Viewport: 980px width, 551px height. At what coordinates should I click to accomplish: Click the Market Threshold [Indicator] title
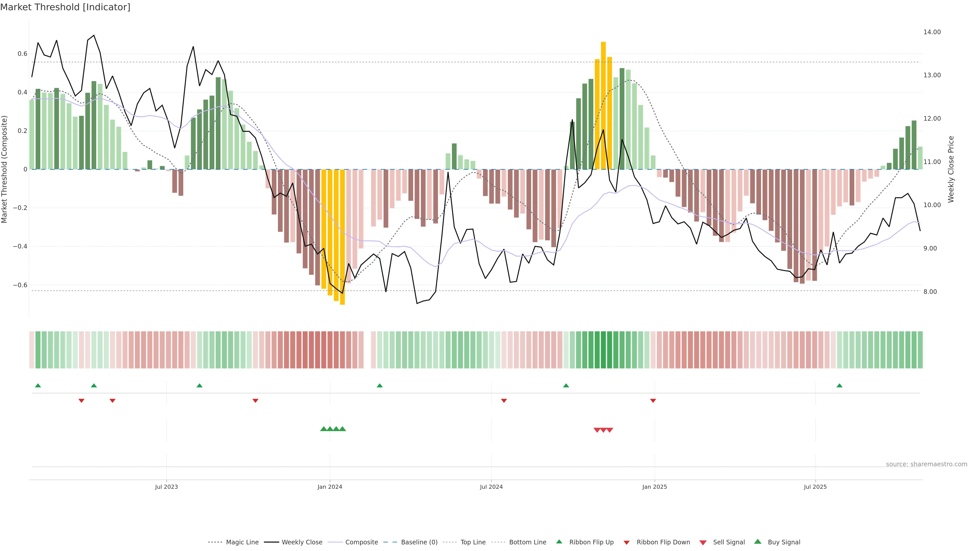tap(65, 7)
